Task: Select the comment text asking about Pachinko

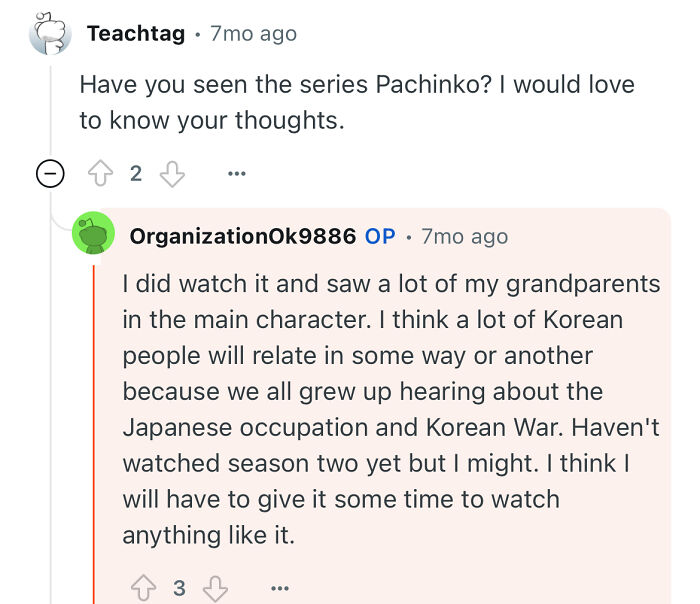Action: click(x=357, y=102)
